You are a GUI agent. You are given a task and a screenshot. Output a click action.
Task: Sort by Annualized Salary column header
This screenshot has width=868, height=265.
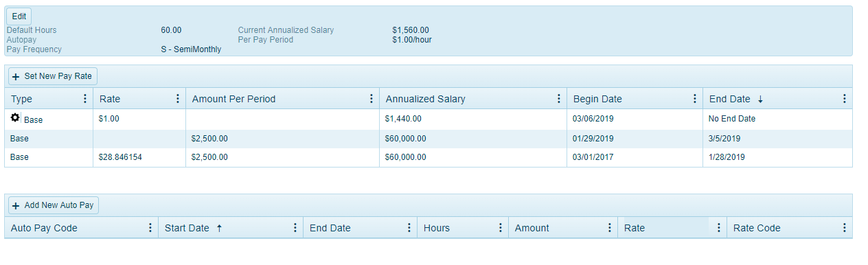[x=425, y=99]
